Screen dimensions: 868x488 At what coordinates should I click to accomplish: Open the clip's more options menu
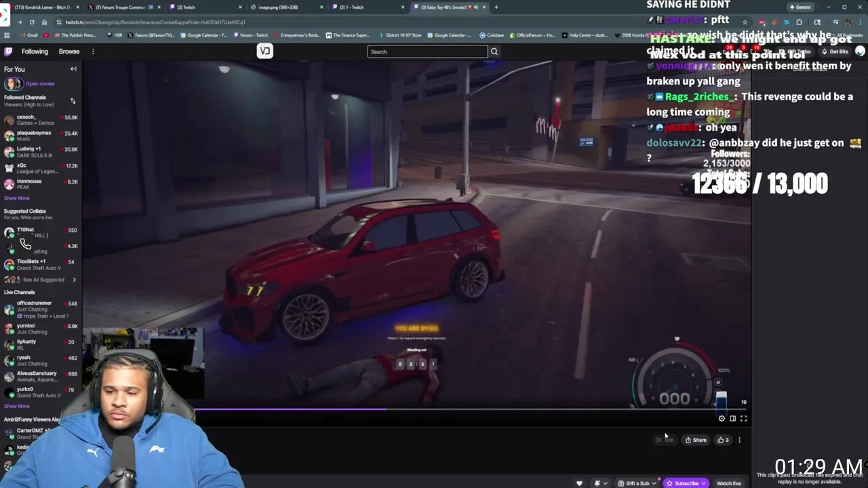click(739, 440)
